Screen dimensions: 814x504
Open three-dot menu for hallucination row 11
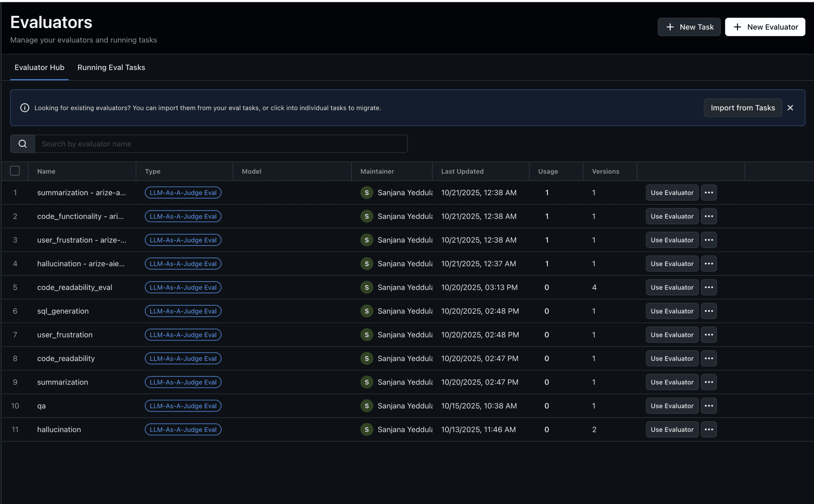pyautogui.click(x=709, y=429)
